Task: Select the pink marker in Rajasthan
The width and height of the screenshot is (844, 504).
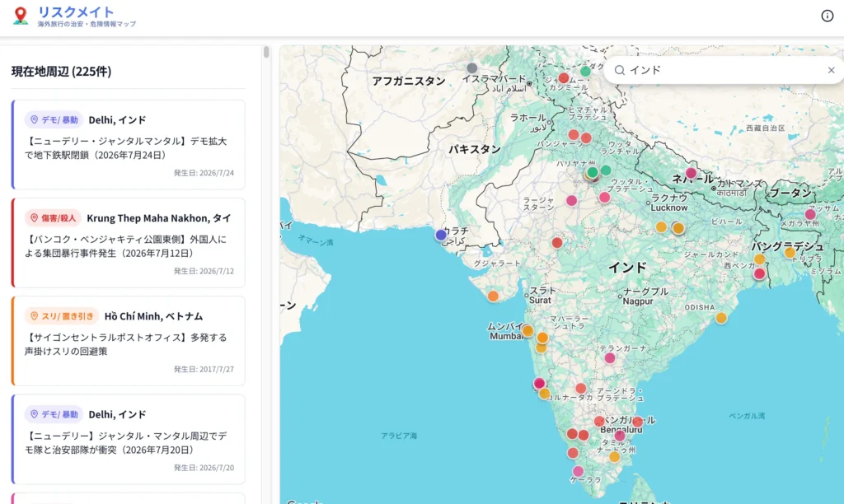Action: 572,201
